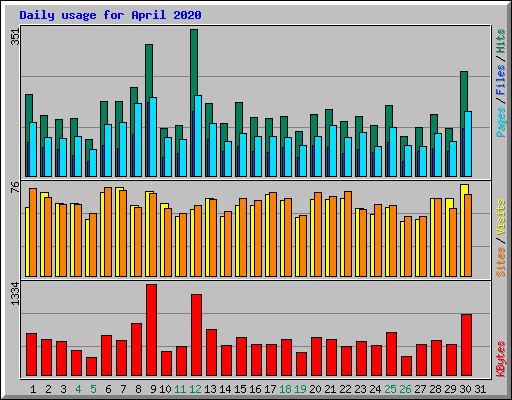Click green day label 4
This screenshot has height=400, width=512.
pyautogui.click(x=78, y=389)
